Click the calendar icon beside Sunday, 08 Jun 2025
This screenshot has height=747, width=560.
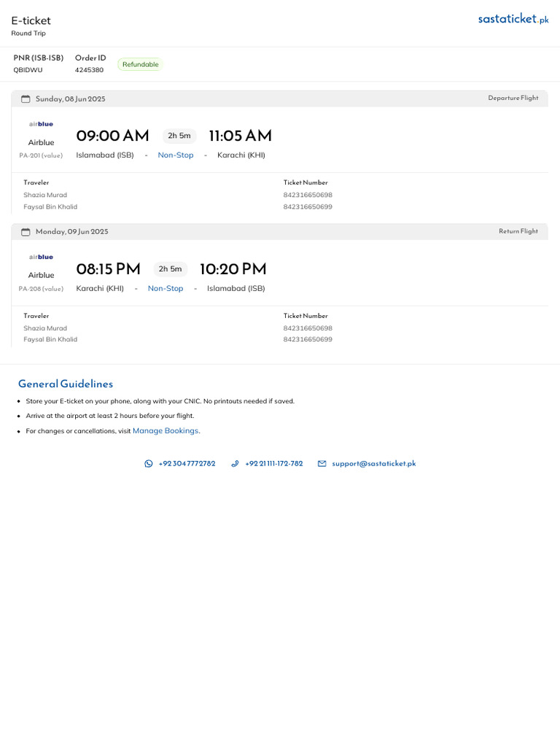click(x=26, y=99)
